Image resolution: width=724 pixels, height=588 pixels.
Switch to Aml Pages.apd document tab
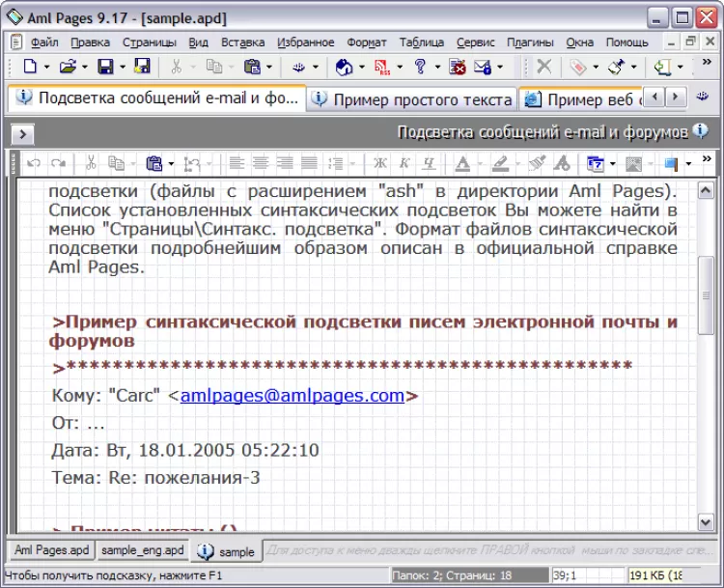52,550
